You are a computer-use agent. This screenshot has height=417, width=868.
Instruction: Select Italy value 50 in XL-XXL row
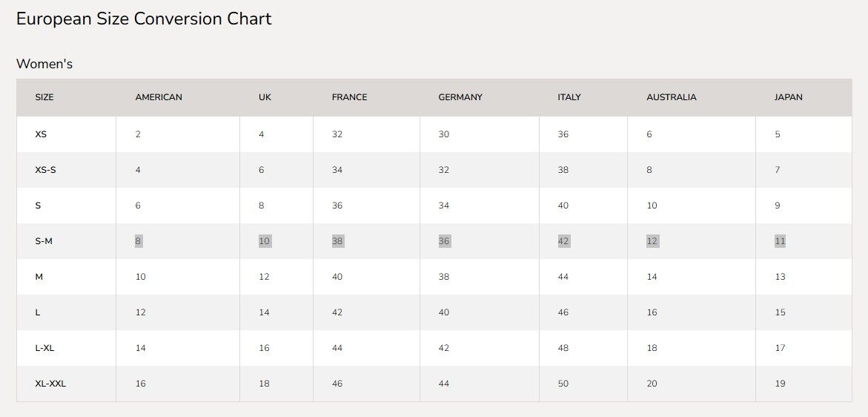[x=563, y=384]
